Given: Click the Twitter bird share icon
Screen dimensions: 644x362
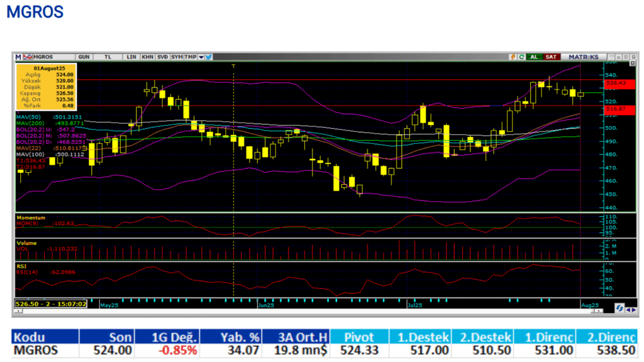Looking at the screenshot, I should click(x=209, y=57).
